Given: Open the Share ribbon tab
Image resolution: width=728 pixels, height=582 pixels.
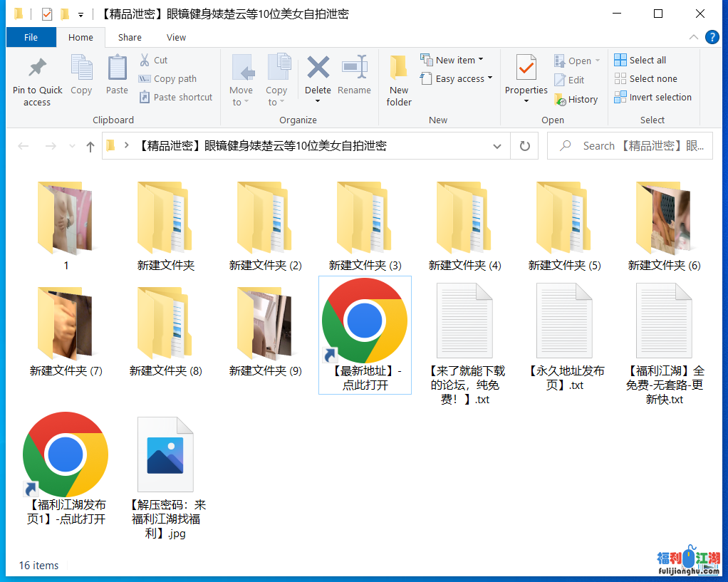Looking at the screenshot, I should [130, 37].
